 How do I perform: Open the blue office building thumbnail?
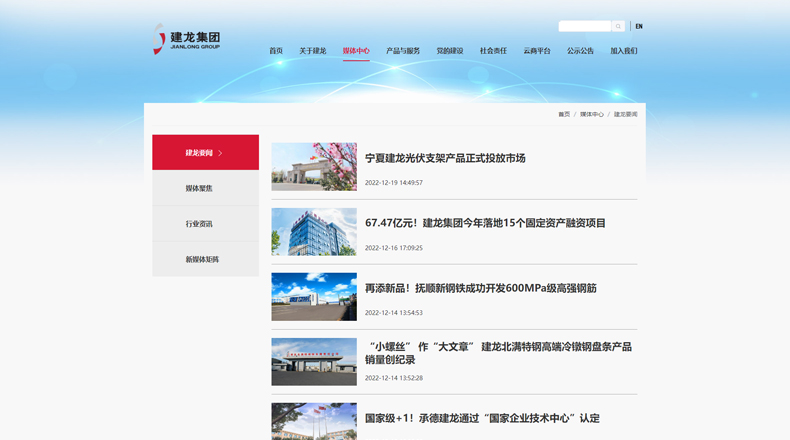coord(314,232)
